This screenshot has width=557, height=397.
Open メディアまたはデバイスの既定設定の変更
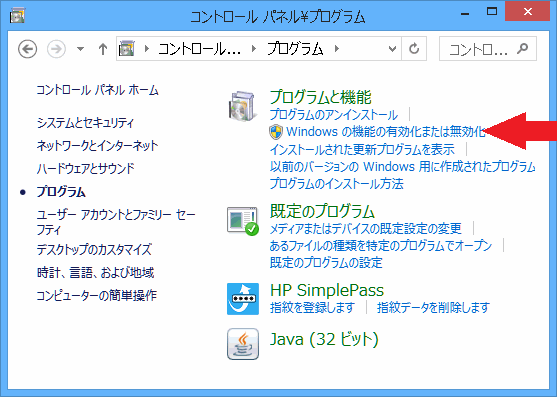click(x=366, y=228)
